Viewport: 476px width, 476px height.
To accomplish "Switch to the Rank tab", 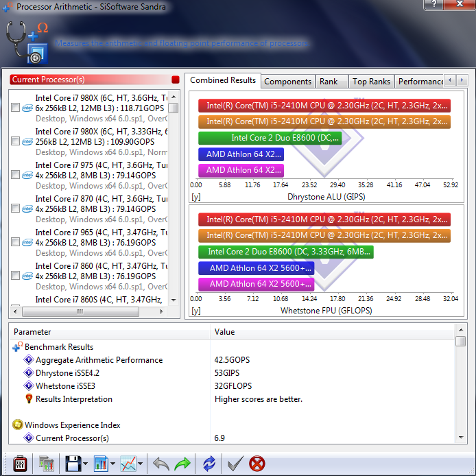I will click(x=331, y=82).
